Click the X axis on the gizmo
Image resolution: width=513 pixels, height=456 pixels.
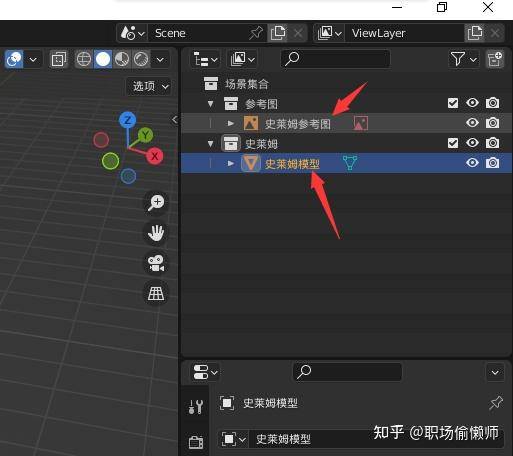(154, 156)
